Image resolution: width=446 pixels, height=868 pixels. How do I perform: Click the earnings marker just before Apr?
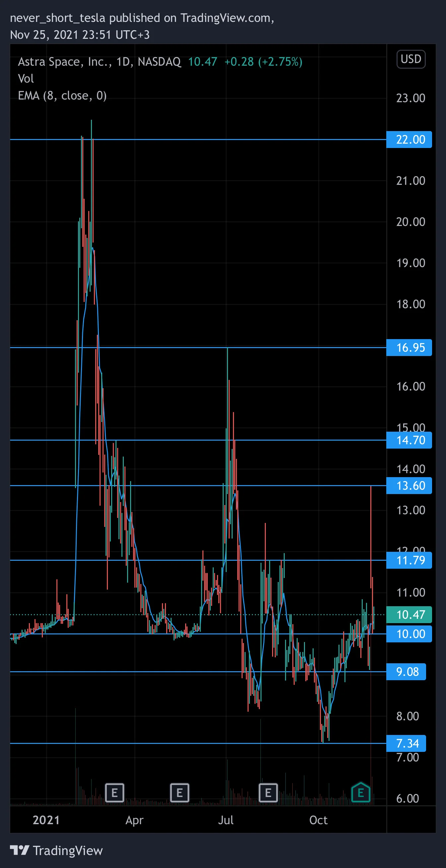point(114,793)
